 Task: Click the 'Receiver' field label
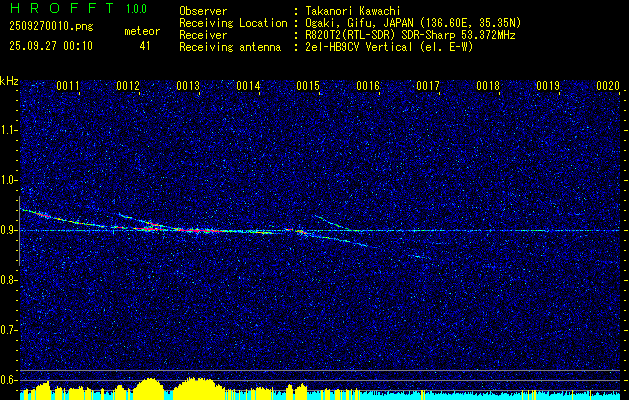[203, 35]
